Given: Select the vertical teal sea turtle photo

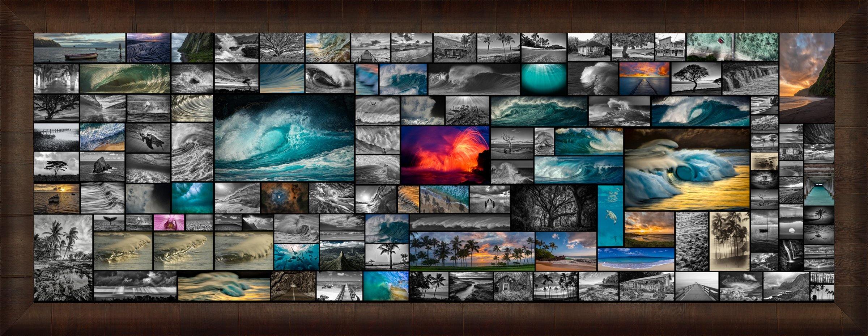Looking at the screenshot, I should (610, 216).
